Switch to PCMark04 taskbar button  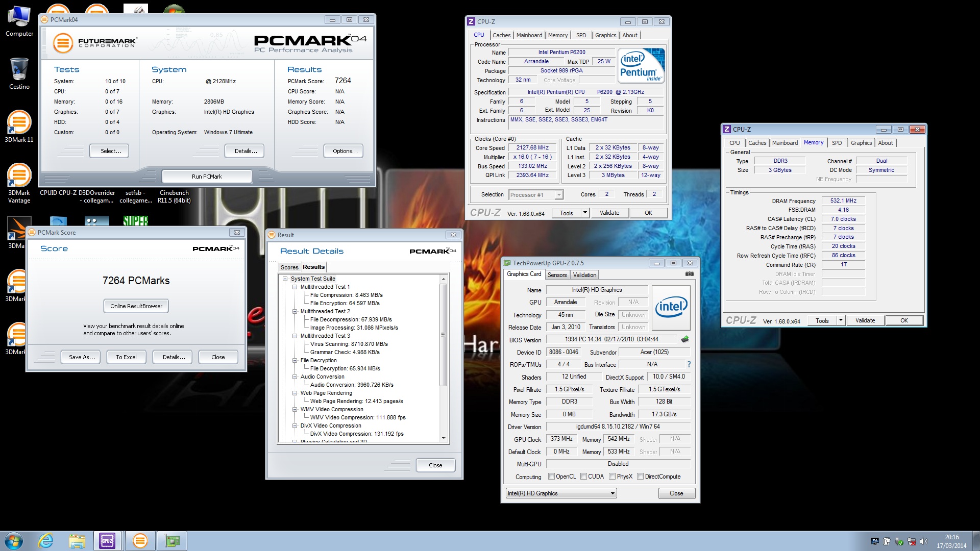click(140, 541)
